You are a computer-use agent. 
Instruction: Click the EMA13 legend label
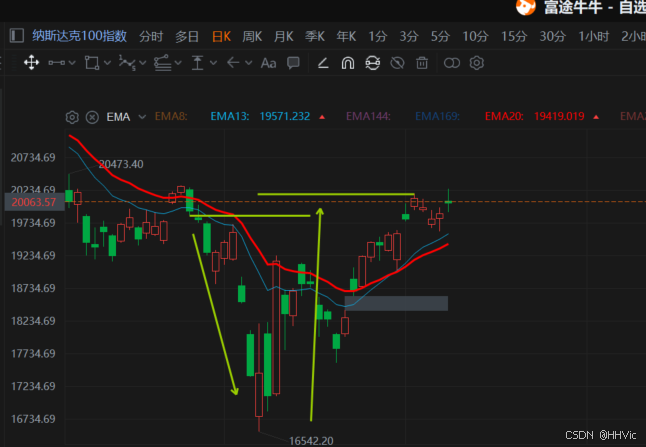[229, 117]
